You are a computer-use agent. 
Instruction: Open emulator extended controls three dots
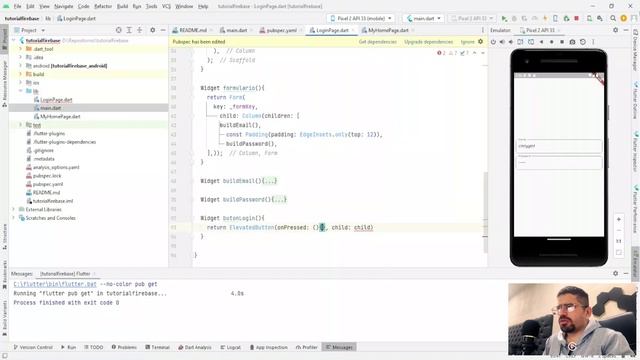[593, 42]
